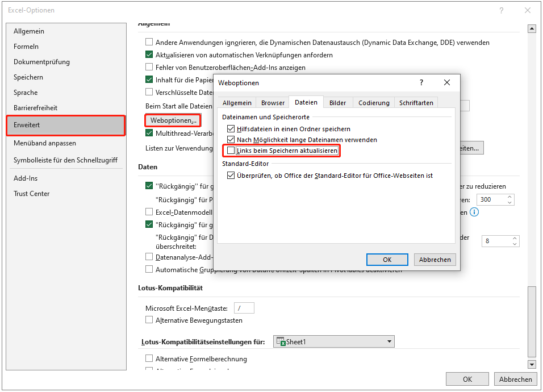Screen dimensions: 543x392
Task: Open the Sheet1 Lotus compatibility dropdown
Action: (x=389, y=341)
